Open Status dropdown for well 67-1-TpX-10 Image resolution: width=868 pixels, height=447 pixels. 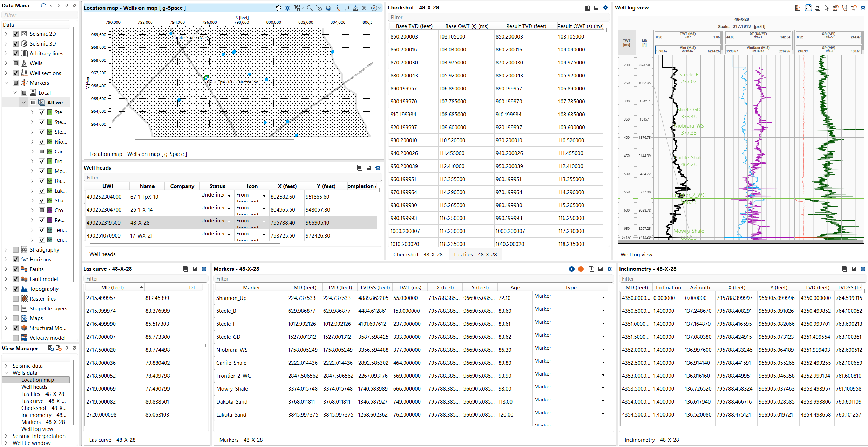tap(229, 196)
